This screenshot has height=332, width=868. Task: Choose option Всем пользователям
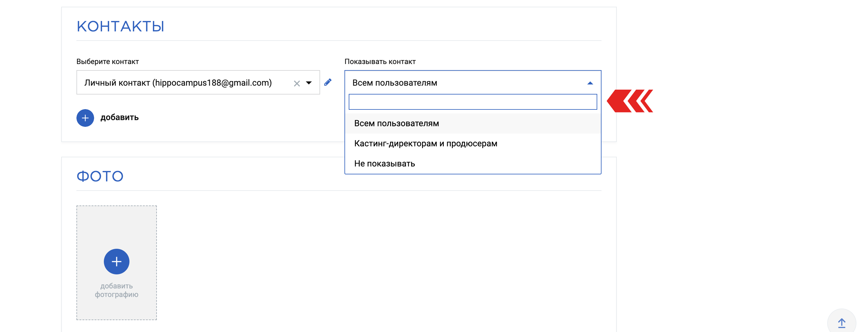pos(472,123)
